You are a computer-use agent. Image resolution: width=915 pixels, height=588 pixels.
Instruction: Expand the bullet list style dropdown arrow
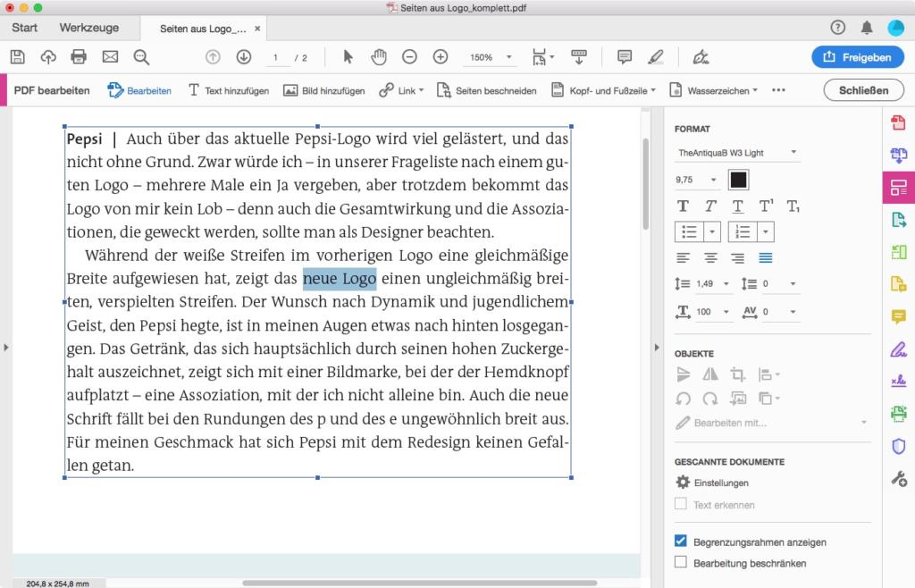point(712,232)
